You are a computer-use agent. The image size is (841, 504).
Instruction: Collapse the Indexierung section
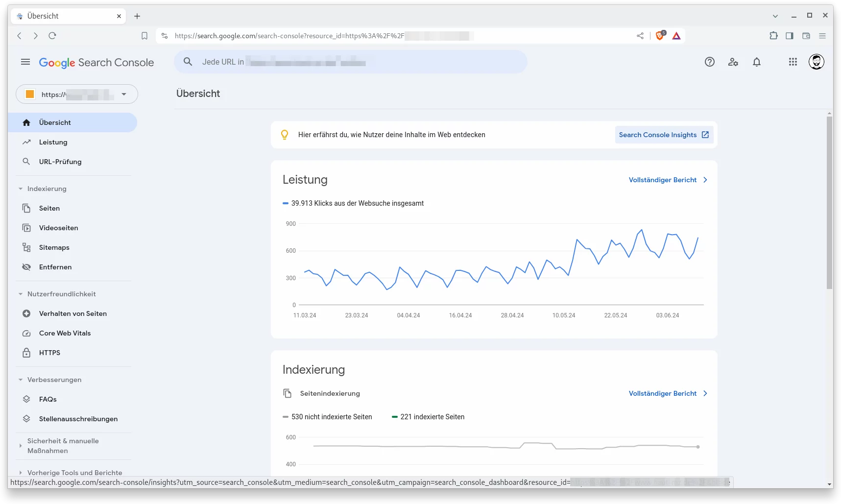pos(21,189)
